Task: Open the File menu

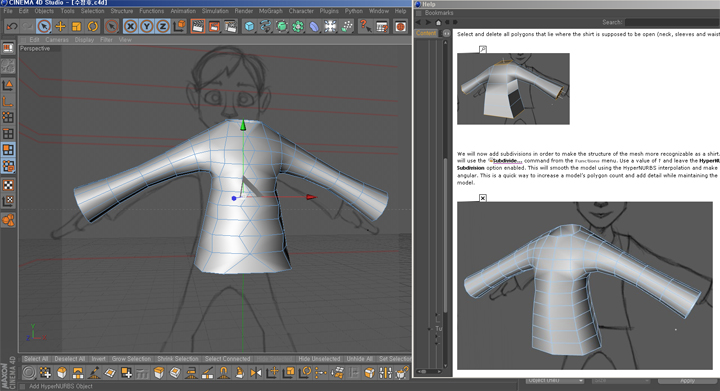Action: point(8,11)
